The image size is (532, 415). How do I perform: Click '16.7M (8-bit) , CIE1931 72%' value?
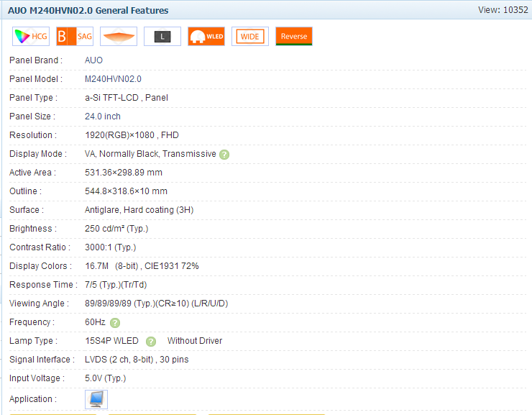click(x=142, y=266)
